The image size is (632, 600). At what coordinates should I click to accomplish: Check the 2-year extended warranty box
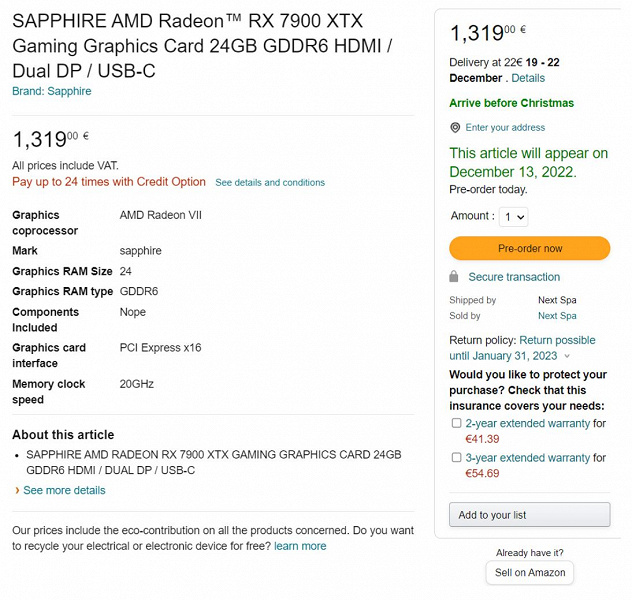(456, 423)
